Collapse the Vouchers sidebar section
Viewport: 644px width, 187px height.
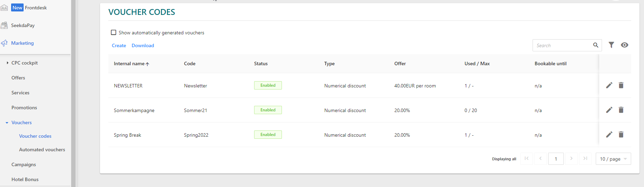7,123
